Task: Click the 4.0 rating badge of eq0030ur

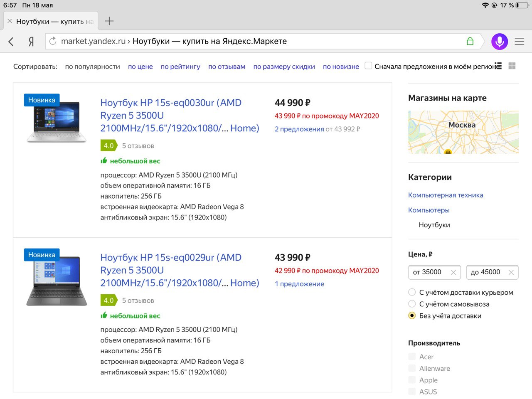Action: 109,145
